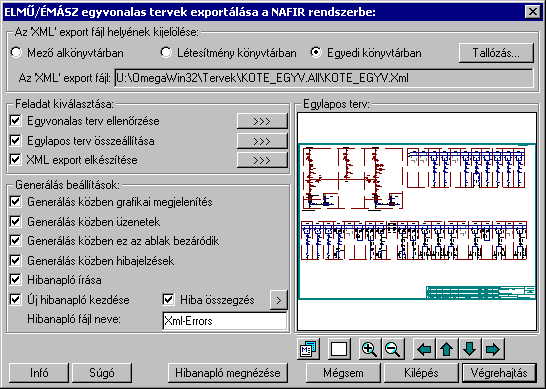Viewport: 546px width, 389px height.
Task: Pan preview right with green arrow
Action: click(x=493, y=349)
